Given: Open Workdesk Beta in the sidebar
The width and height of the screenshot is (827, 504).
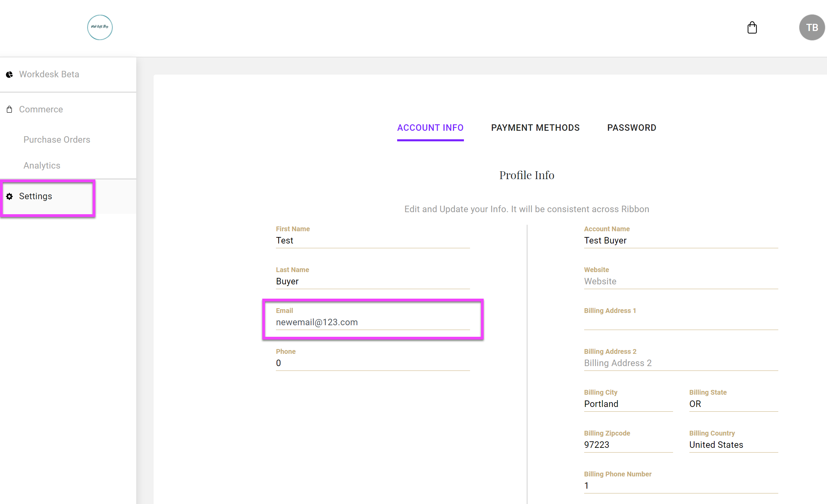Looking at the screenshot, I should point(49,74).
